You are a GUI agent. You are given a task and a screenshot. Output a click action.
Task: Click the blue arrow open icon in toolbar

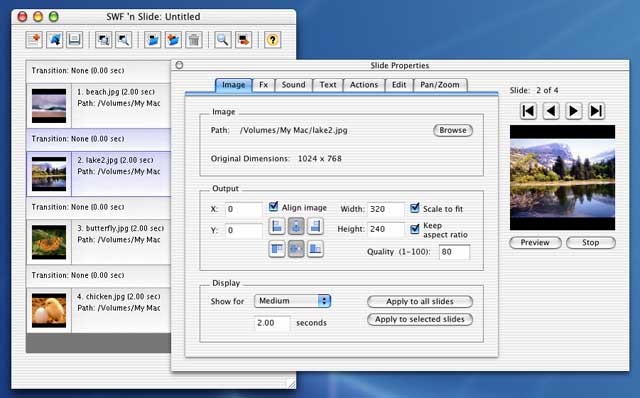(54, 40)
